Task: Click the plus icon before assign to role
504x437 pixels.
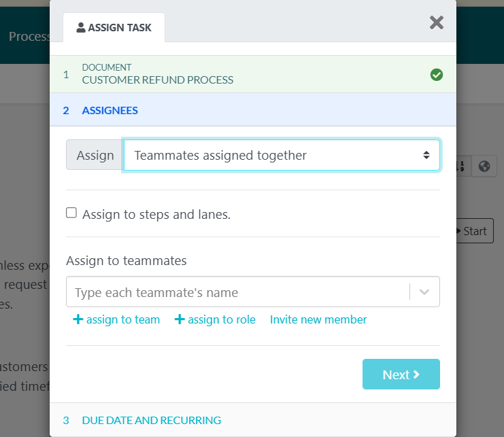Action: [x=180, y=319]
